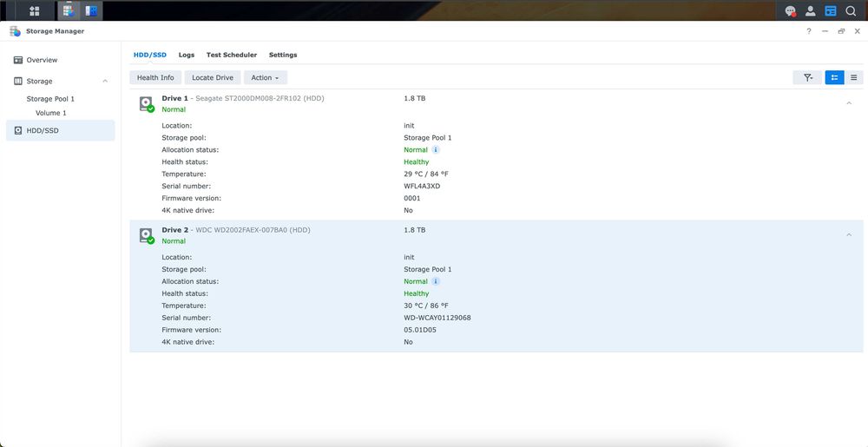This screenshot has width=868, height=447.
Task: Select the Drive 1 Seagate header row
Action: 496,103
